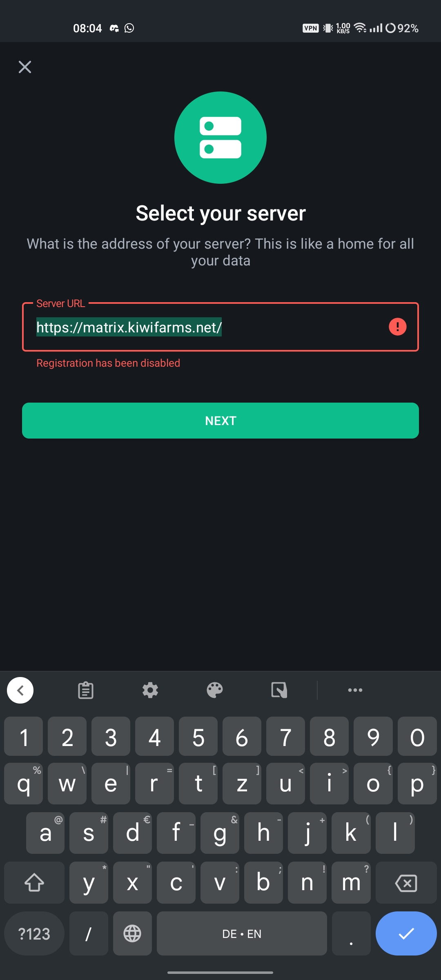Click the NEXT button
This screenshot has width=441, height=980.
tap(220, 421)
